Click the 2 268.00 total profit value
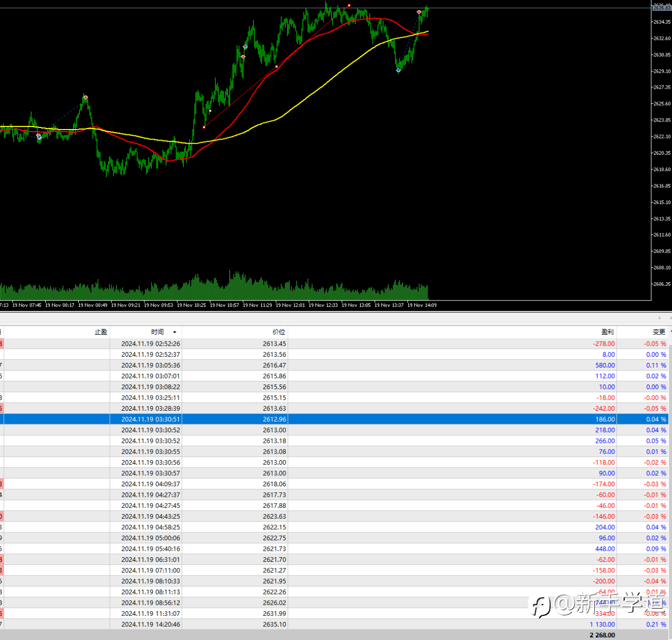672x640 pixels. [x=602, y=635]
